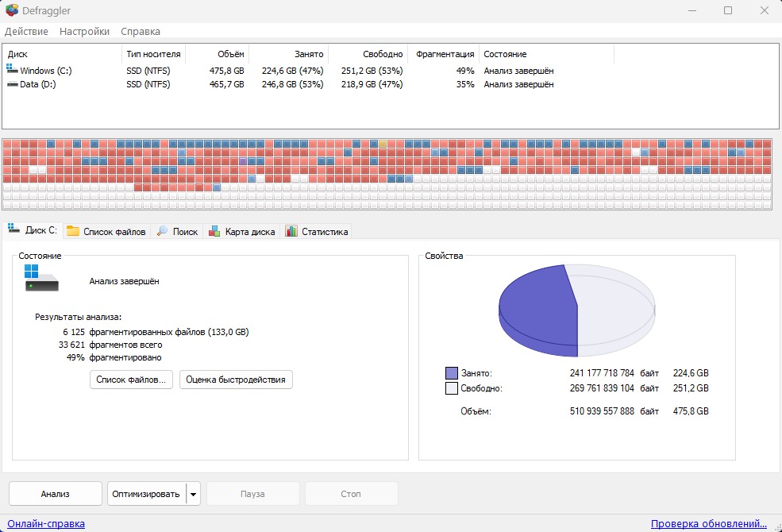Click the drive icon on Диск C: tab
The width and height of the screenshot is (782, 532).
(x=13, y=229)
